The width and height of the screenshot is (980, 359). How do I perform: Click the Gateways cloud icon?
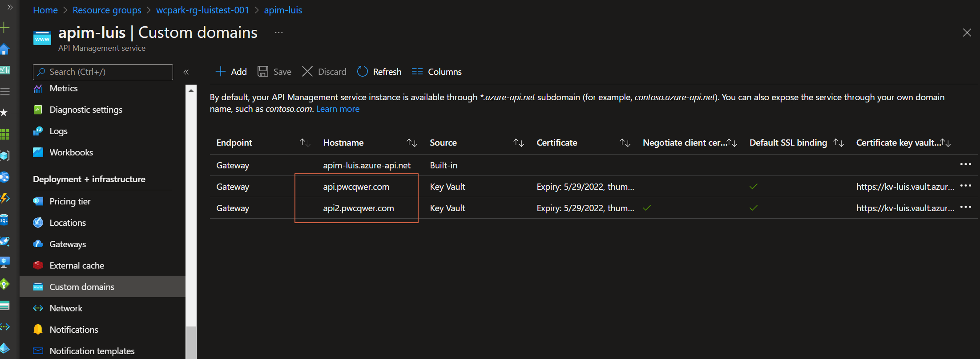click(x=38, y=244)
